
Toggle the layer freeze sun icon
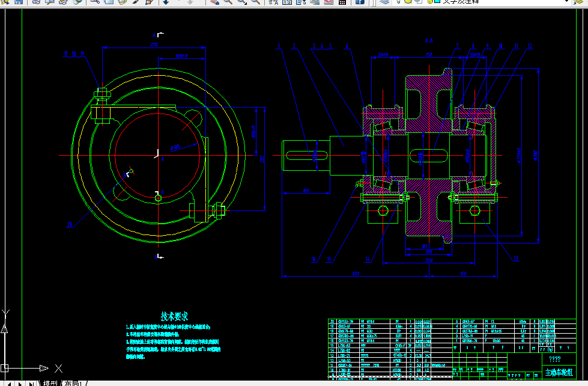coord(408,1)
